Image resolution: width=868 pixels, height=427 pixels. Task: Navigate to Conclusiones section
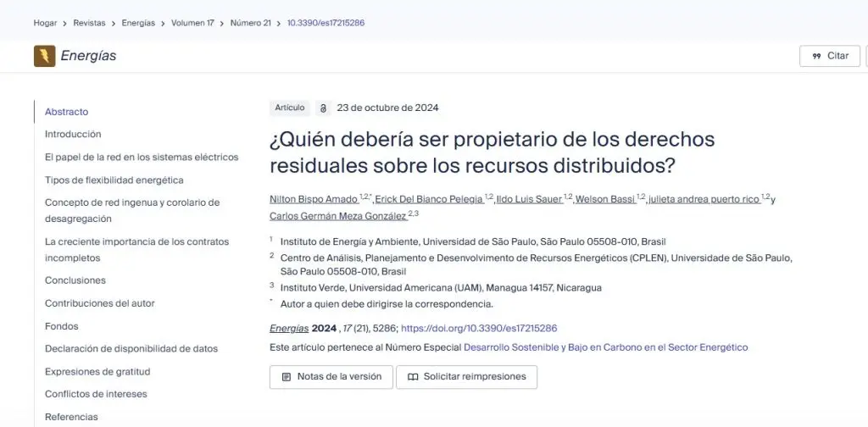75,280
